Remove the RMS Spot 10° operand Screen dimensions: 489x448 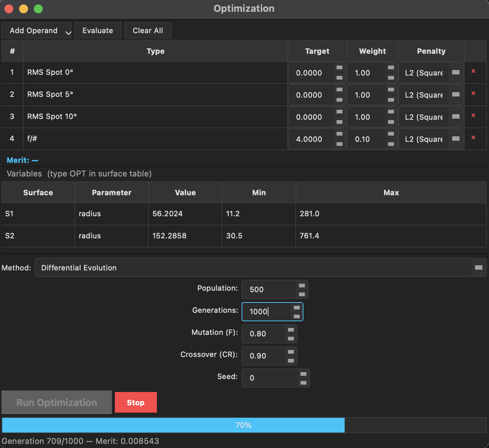pos(474,116)
